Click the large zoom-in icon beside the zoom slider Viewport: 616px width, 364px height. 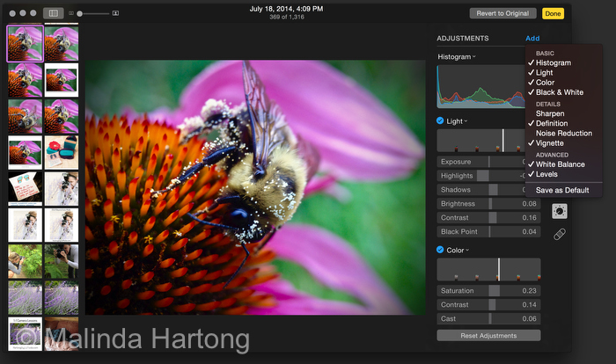pos(115,13)
